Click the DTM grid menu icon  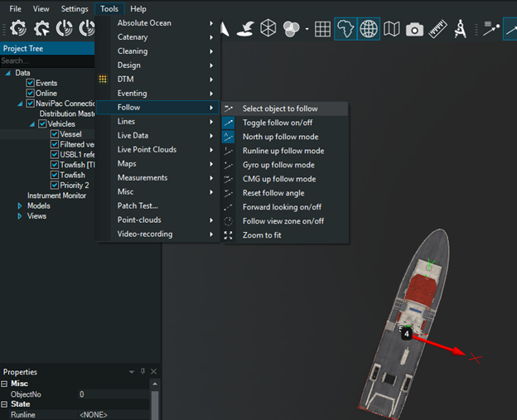point(103,80)
